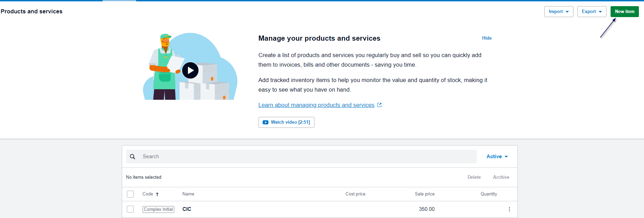Click the search magnifier icon
Image resolution: width=644 pixels, height=218 pixels.
click(133, 156)
